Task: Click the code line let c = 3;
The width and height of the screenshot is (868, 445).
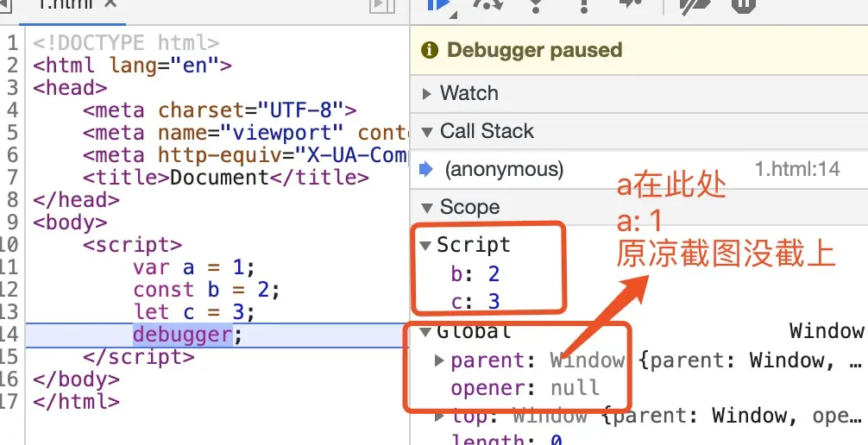Action: point(194,313)
